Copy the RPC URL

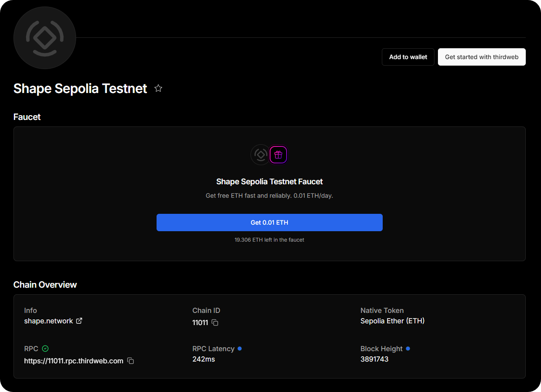point(130,361)
